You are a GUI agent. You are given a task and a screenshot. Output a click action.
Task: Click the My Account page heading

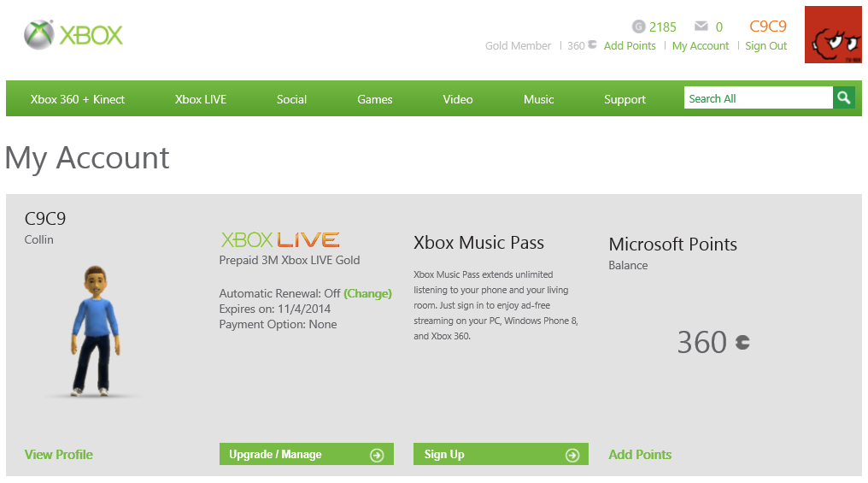(87, 158)
